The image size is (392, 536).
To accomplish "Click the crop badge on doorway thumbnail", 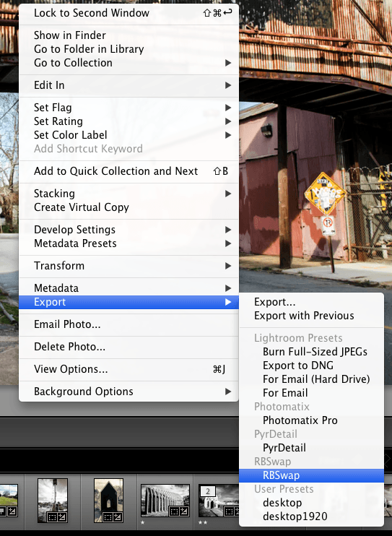I will point(108,517).
